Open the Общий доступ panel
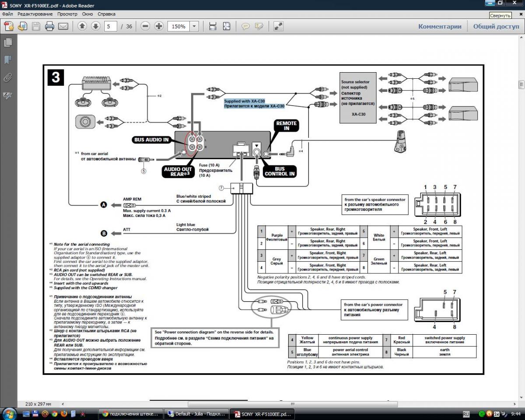 (496, 26)
